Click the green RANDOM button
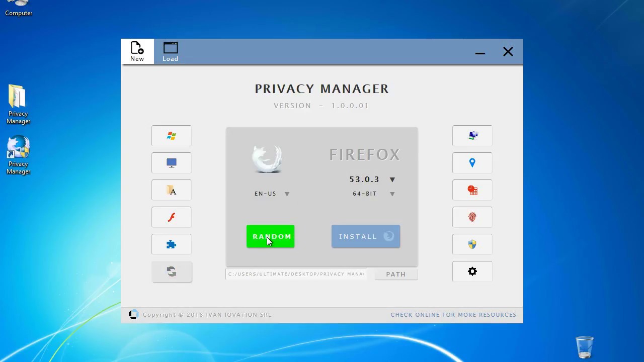This screenshot has height=362, width=644. pos(271,236)
